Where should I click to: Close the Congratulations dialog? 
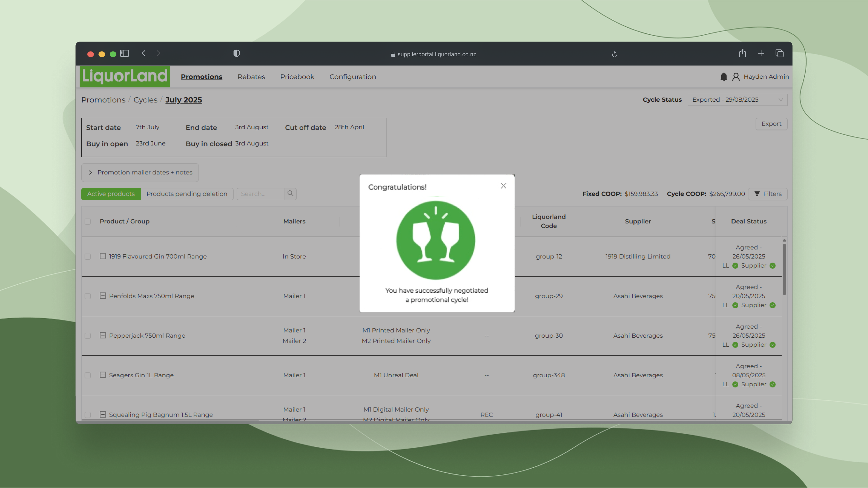pyautogui.click(x=503, y=186)
